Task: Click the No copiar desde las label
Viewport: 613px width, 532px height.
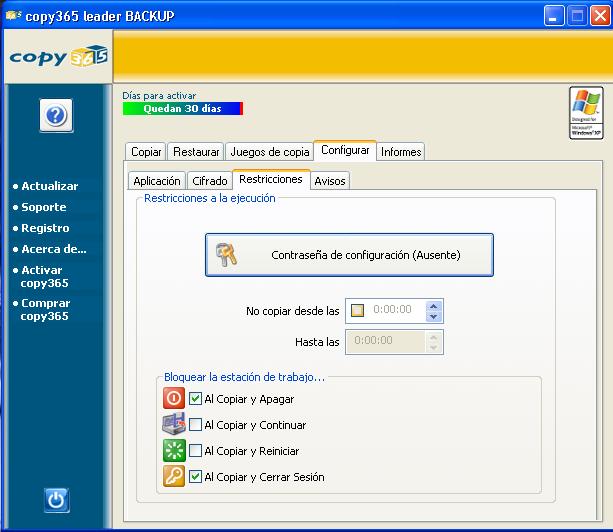Action: pos(292,311)
